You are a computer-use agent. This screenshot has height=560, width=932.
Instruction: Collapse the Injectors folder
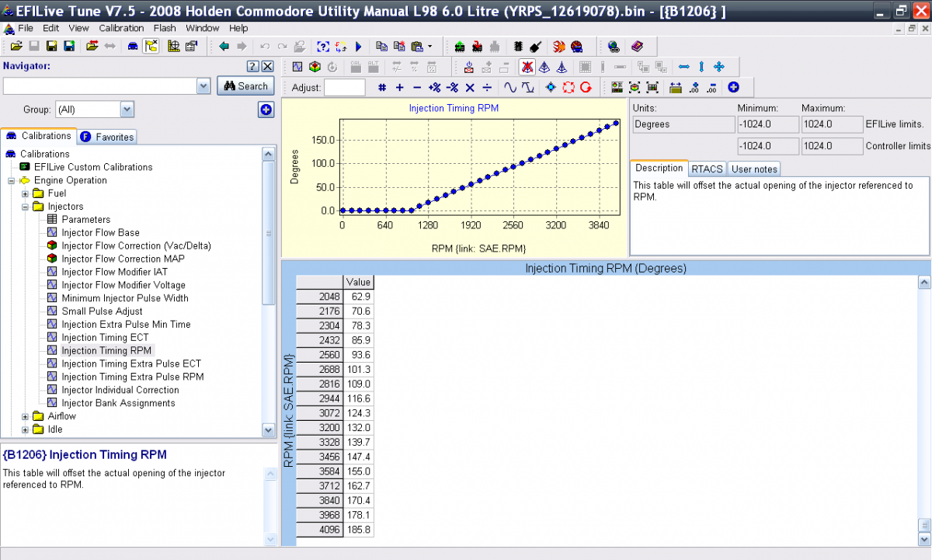[26, 207]
